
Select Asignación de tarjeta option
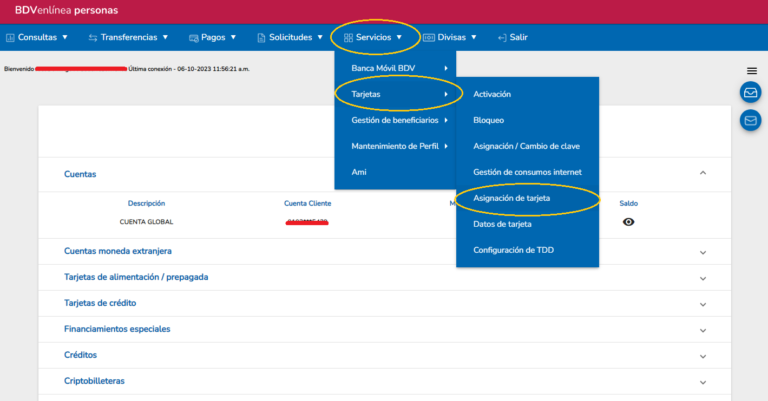point(528,198)
